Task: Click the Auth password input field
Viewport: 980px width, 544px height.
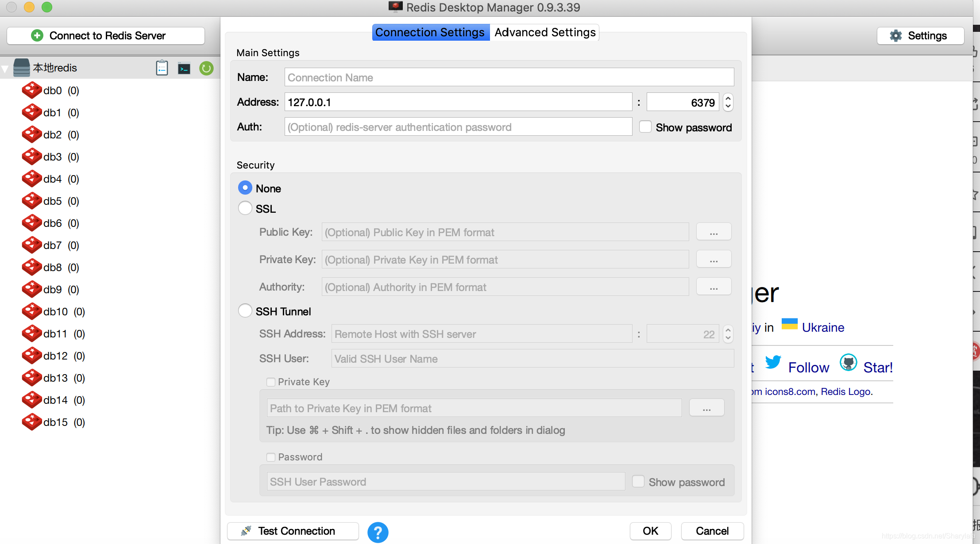Action: (x=458, y=127)
